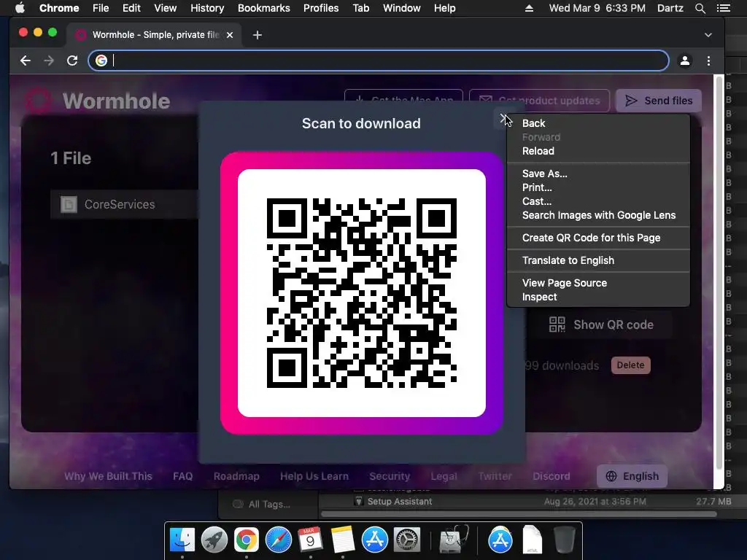Open the Edit menu
This screenshot has width=747, height=560.
coord(131,8)
